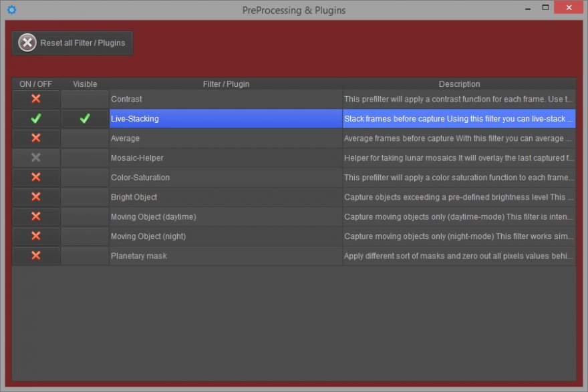Image resolution: width=588 pixels, height=392 pixels.
Task: Toggle the Bright Object filter on
Action: (x=36, y=197)
